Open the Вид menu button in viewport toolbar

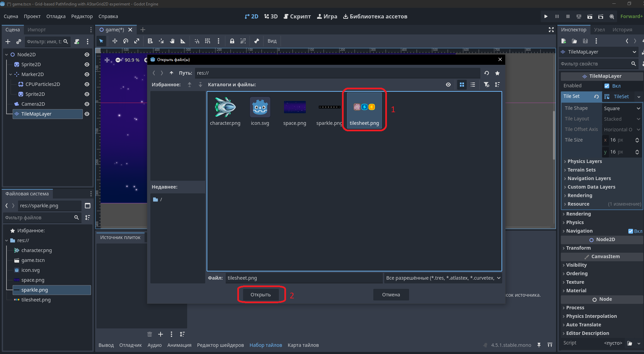click(x=272, y=41)
